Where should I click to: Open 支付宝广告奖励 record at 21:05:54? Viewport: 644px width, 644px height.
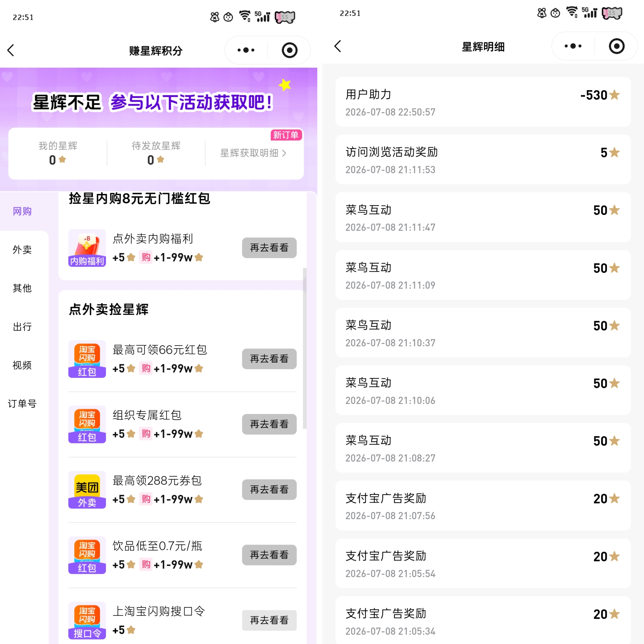(483, 563)
